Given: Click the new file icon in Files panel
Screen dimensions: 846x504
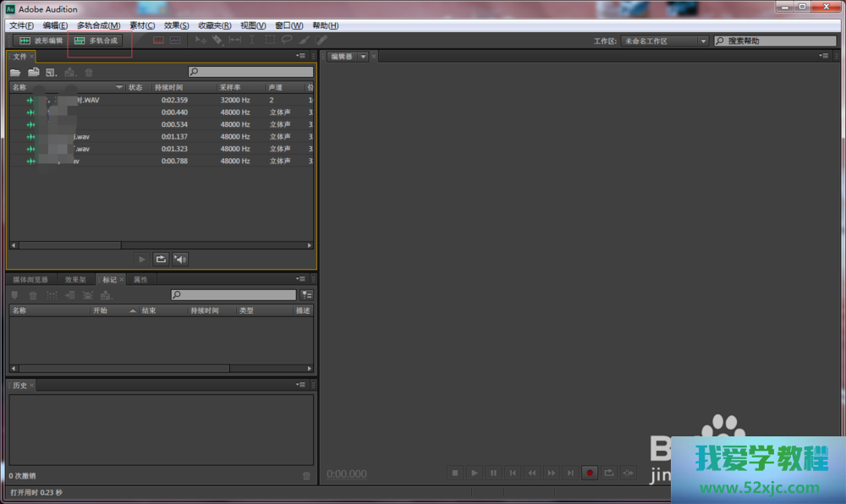Looking at the screenshot, I should click(x=52, y=73).
